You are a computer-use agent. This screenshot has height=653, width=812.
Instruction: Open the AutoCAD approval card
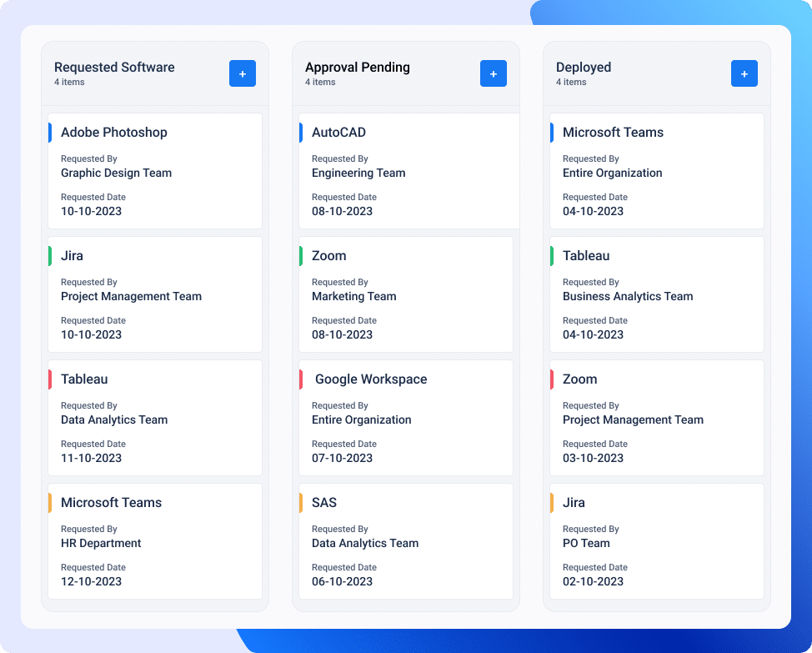(409, 171)
